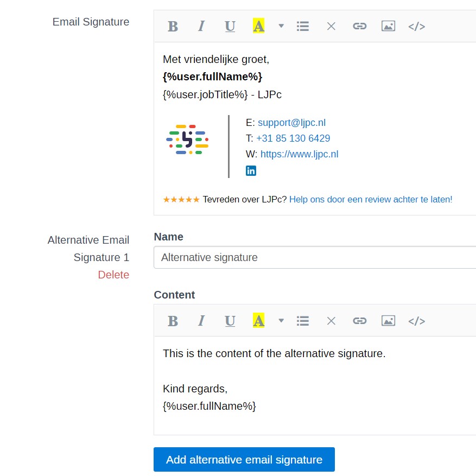Click the support@ljpc.nl email link
476x476 pixels.
click(291, 123)
